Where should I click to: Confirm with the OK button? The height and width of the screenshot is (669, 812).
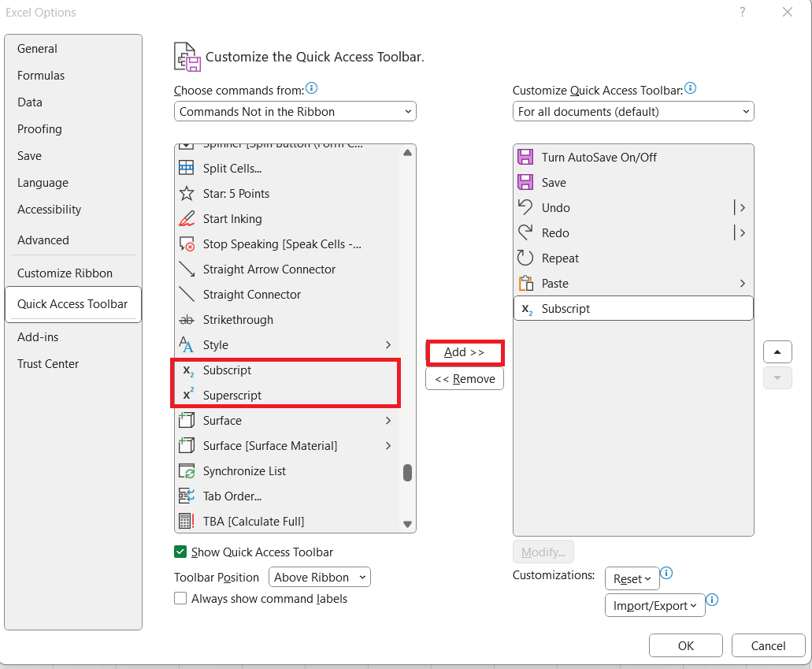click(686, 645)
